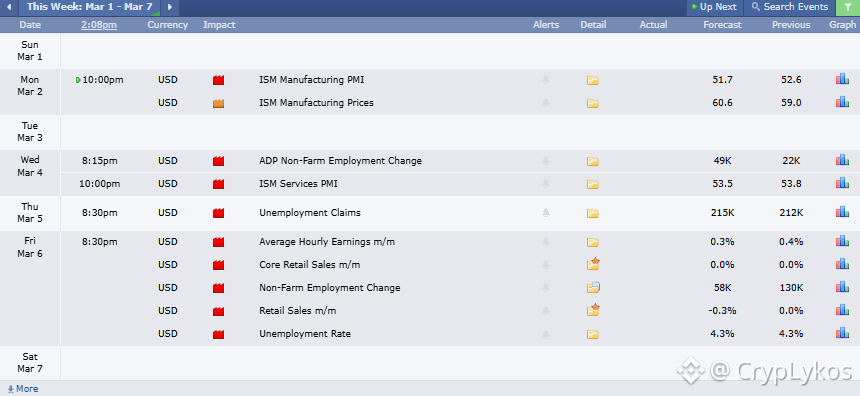
Task: Click red impact icon for Unemployment Claims
Action: pyautogui.click(x=219, y=213)
